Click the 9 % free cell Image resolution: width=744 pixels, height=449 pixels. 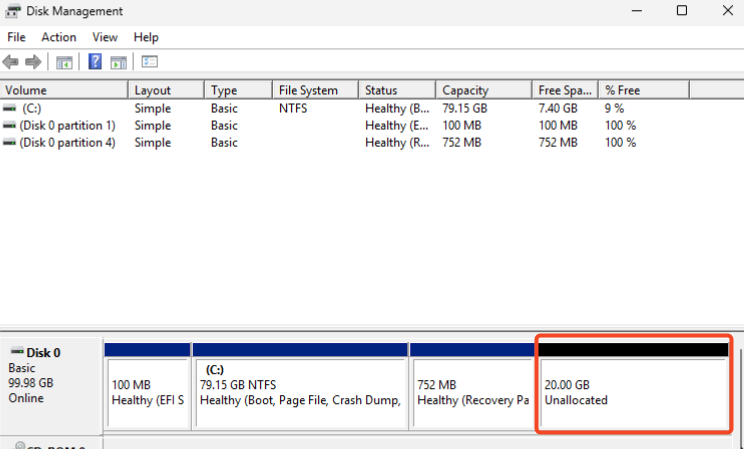[614, 109]
